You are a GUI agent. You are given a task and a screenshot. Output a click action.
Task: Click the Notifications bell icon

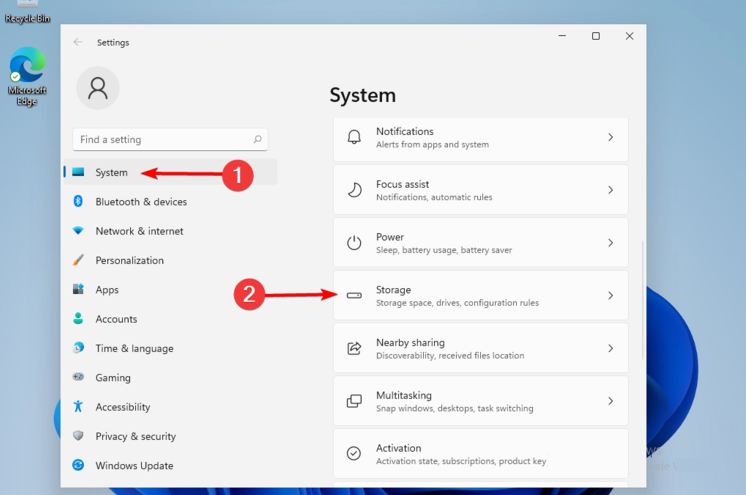click(354, 138)
